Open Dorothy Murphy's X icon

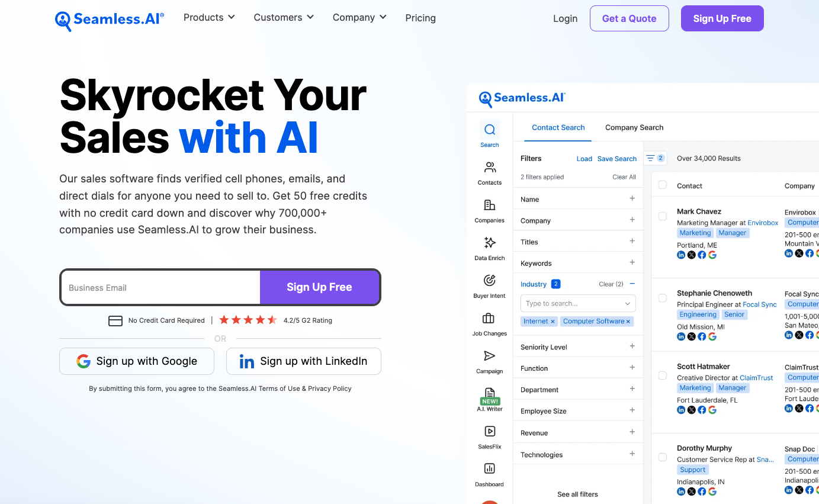[692, 492]
